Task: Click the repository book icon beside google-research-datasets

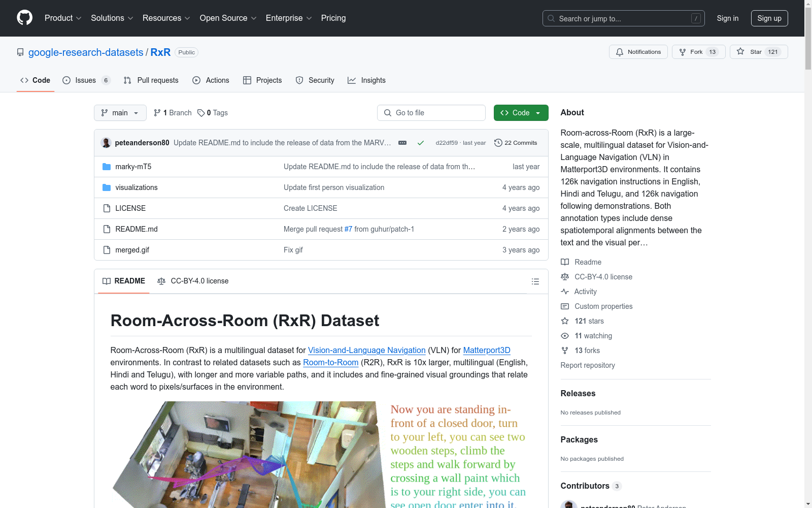Action: [x=20, y=52]
